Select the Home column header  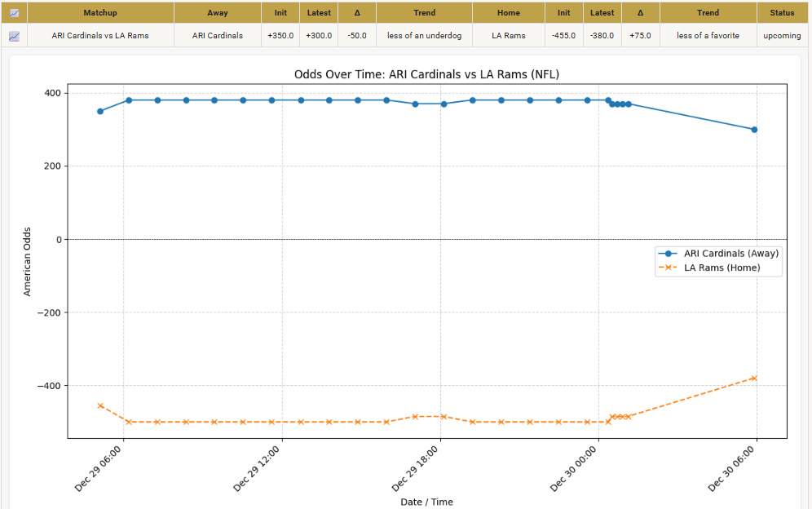click(509, 12)
